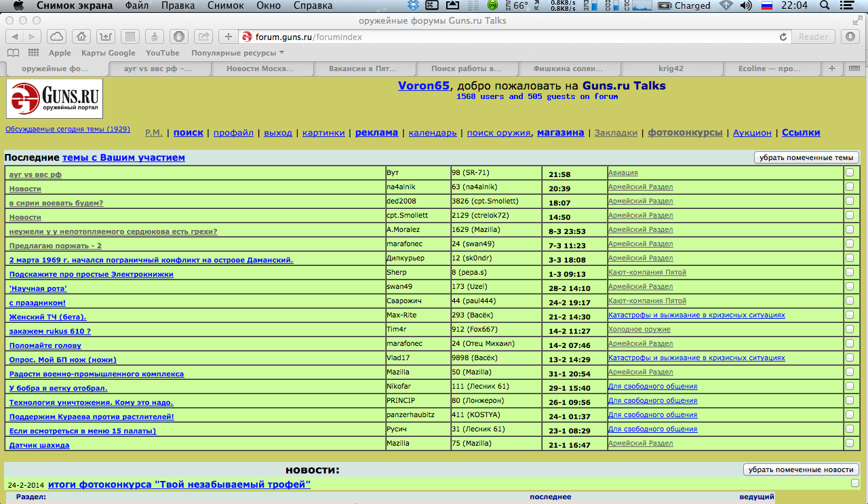Open the Снимок menu

[x=225, y=6]
